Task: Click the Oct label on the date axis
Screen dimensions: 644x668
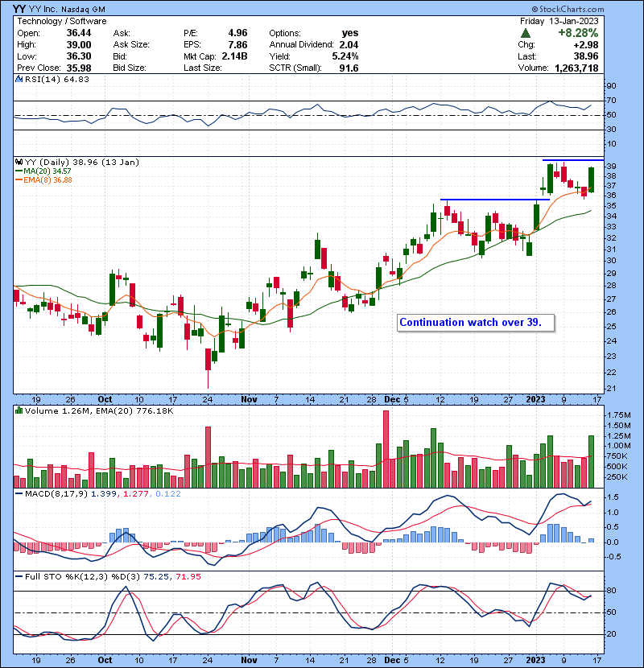Action: 105,398
